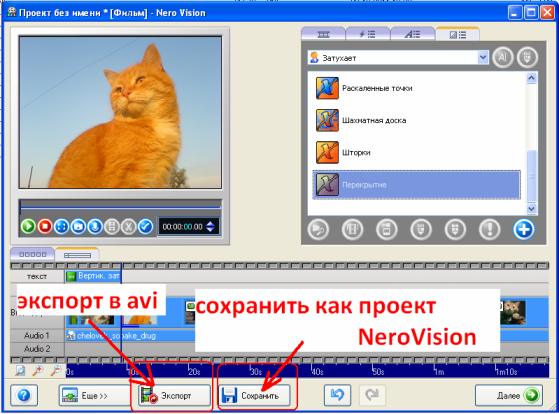
Task: Undo the last action with the blue arrow
Action: tap(337, 395)
